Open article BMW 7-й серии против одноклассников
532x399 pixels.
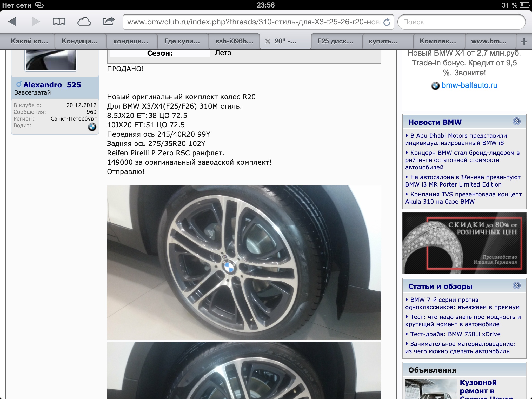tap(462, 303)
